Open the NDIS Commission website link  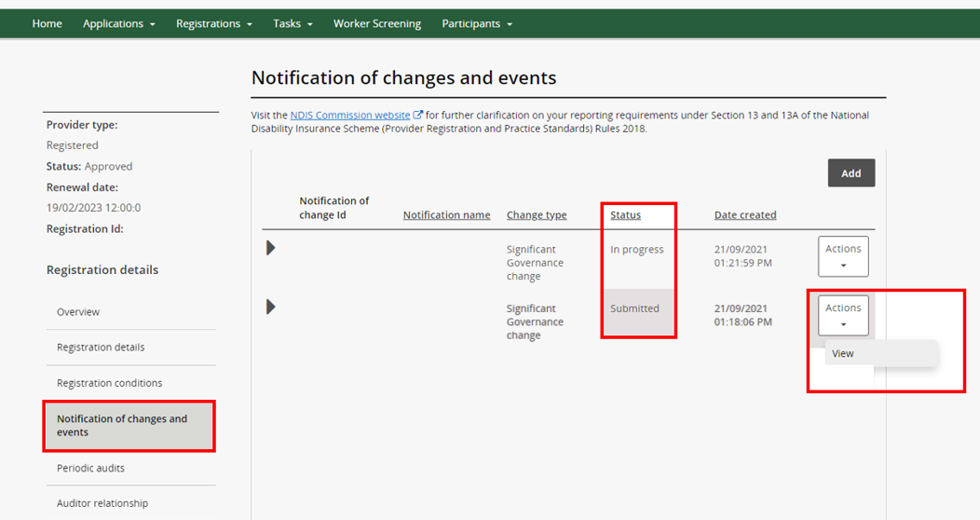tap(350, 116)
